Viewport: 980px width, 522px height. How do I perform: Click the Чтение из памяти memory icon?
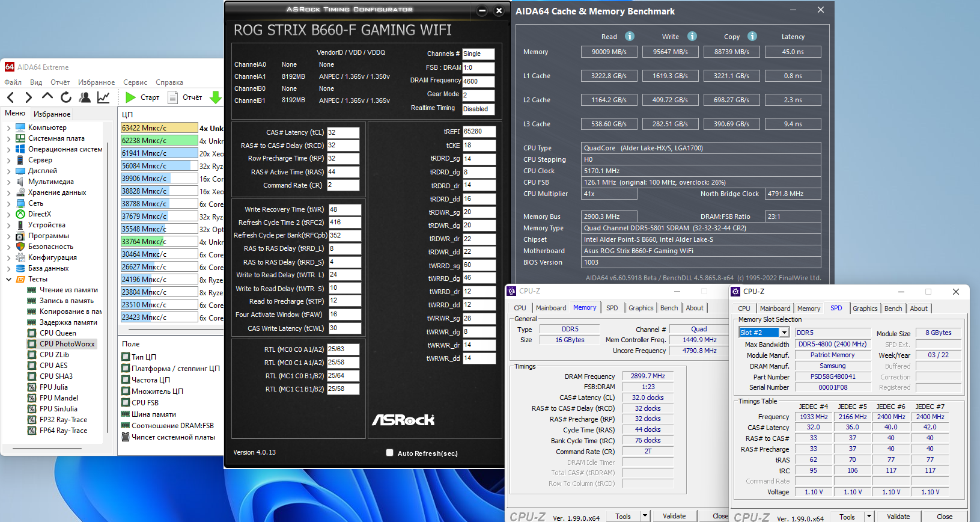(x=32, y=290)
